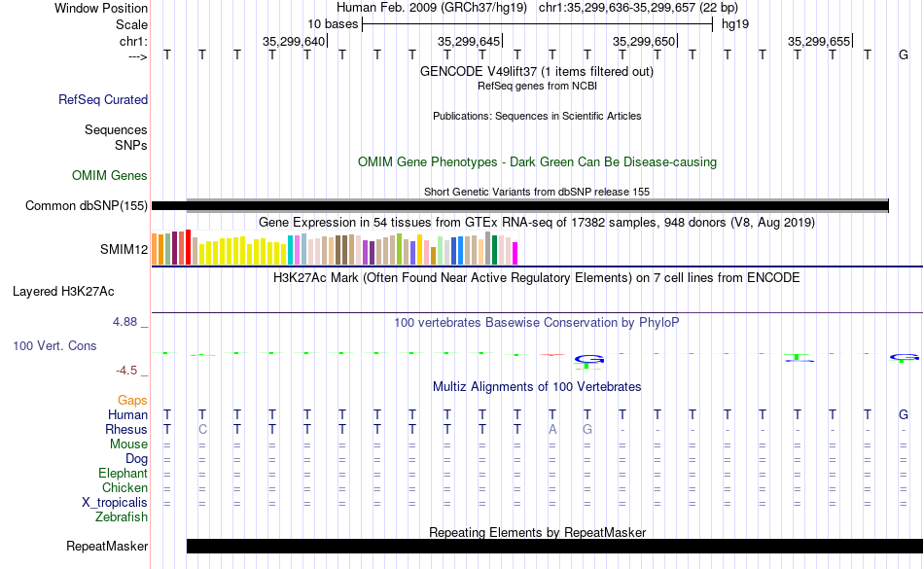Click the Zebrafish species label
The image size is (924, 569).
coord(122,516)
